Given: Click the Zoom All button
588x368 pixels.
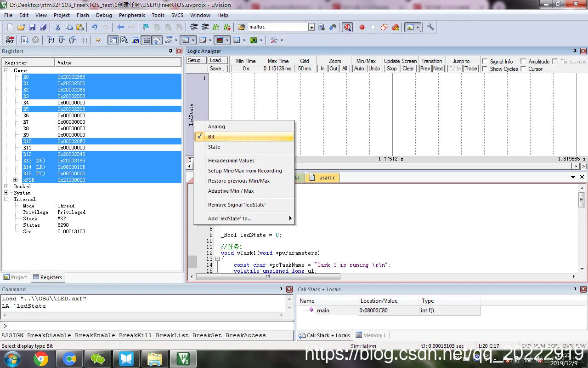Looking at the screenshot, I should pos(345,69).
